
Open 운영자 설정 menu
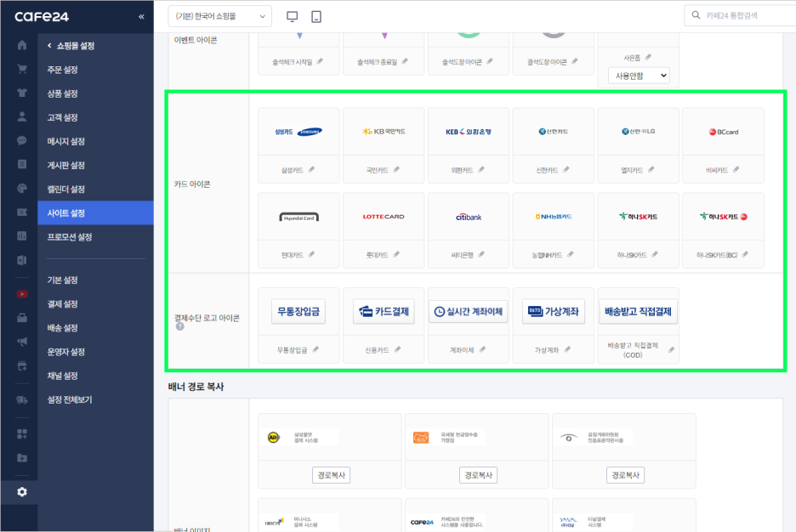tap(66, 352)
